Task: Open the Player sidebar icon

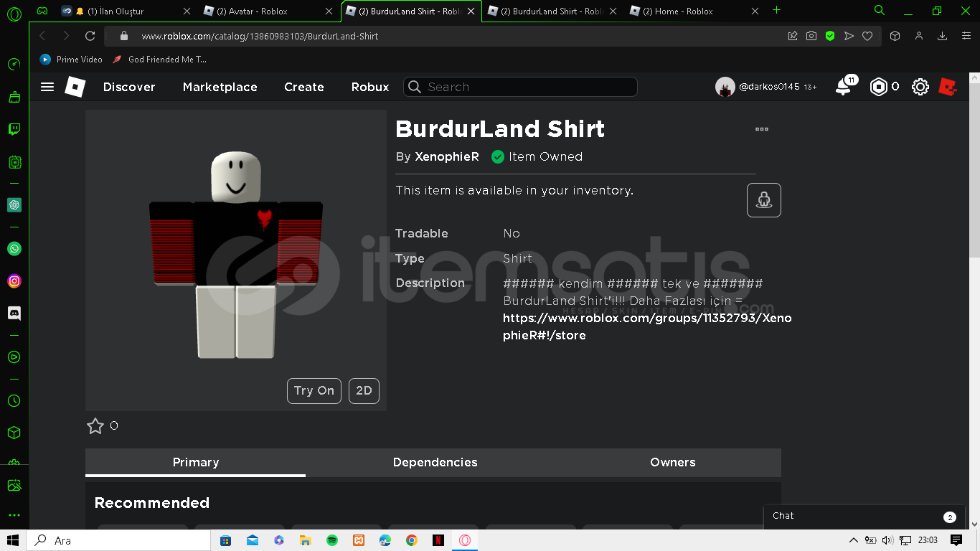Action: (x=14, y=357)
